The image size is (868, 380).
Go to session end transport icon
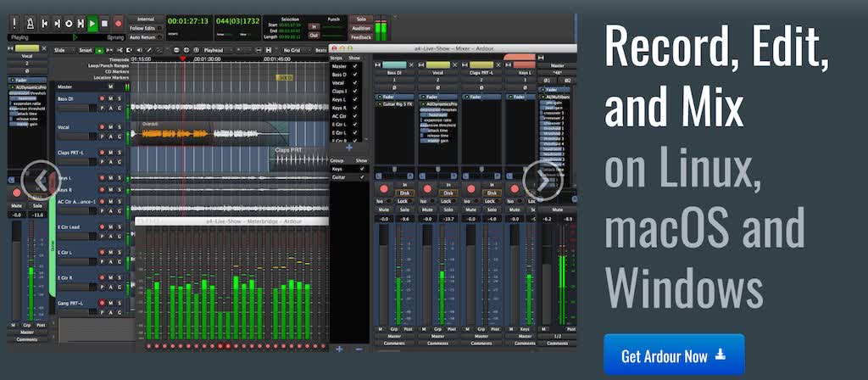click(x=56, y=23)
